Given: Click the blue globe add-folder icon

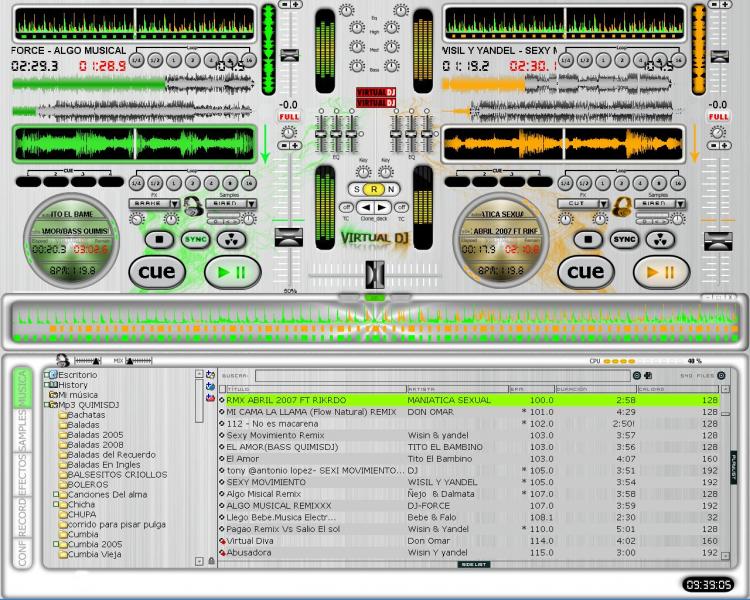Looking at the screenshot, I should pos(210,386).
